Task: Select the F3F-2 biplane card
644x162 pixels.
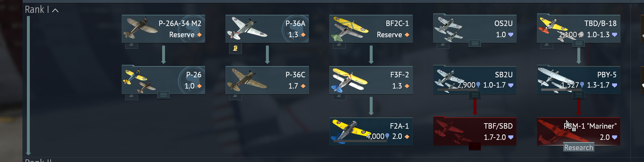Action: (371, 80)
